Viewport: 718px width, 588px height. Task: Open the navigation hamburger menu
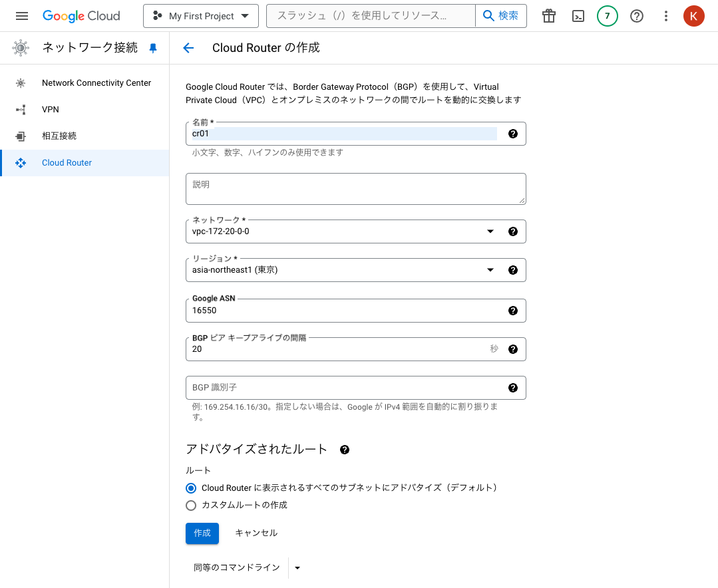coord(21,16)
